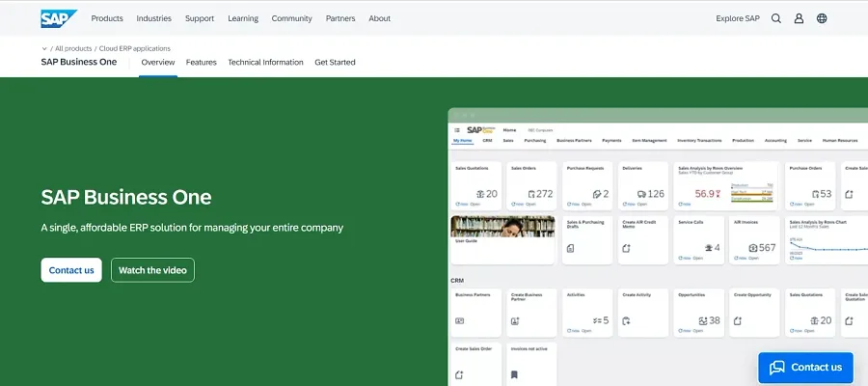Click Business Partners card icon in CRM
Viewport: 868px width, 386px height.
(x=459, y=320)
